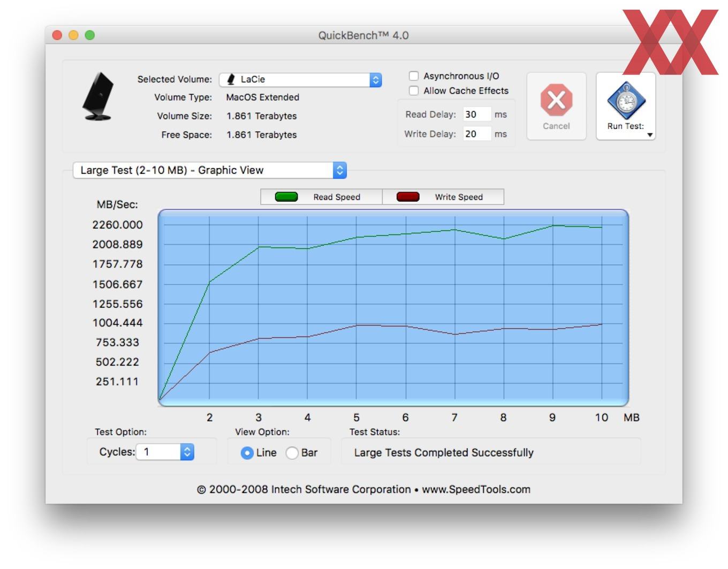Click the MacOS Extended volume type value
Screen dimensions: 728x569
click(262, 97)
